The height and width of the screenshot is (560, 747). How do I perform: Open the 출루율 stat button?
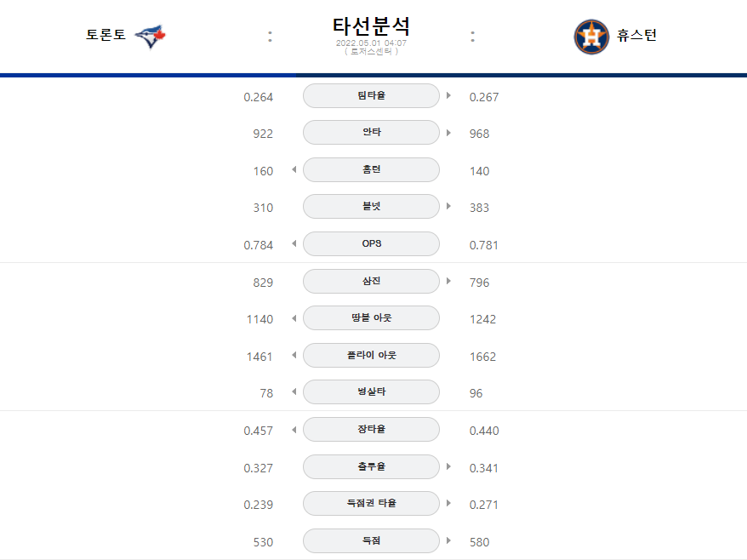pyautogui.click(x=371, y=466)
